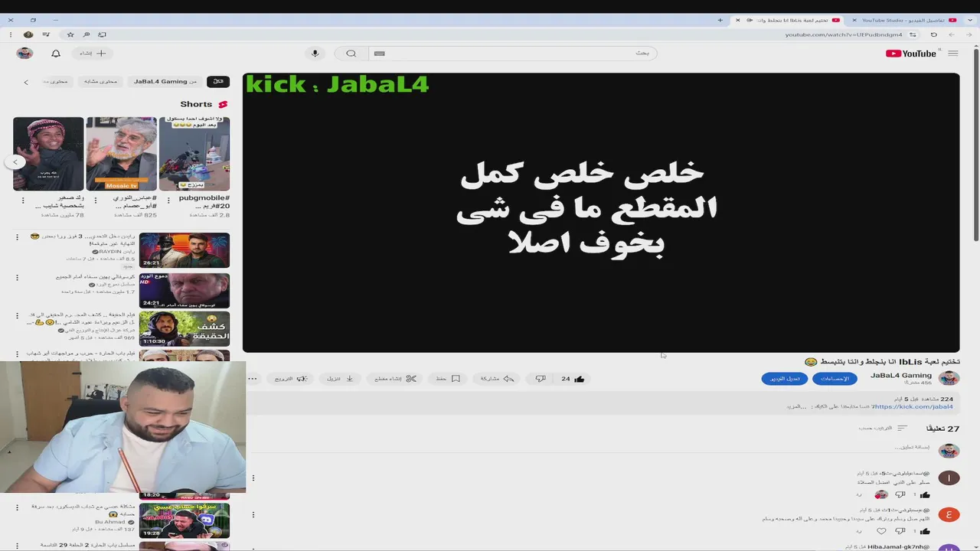This screenshot has width=980, height=551.
Task: Select the All (الكل) filter chip
Action: click(218, 81)
